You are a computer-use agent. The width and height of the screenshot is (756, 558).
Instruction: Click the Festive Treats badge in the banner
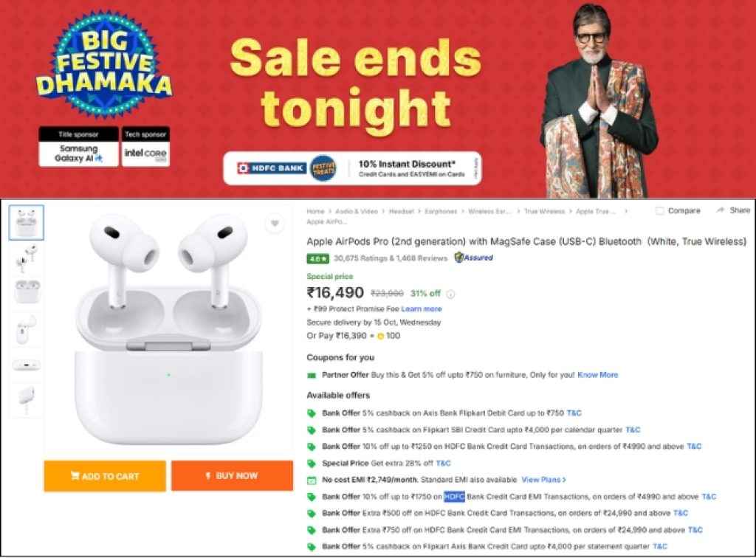[323, 167]
